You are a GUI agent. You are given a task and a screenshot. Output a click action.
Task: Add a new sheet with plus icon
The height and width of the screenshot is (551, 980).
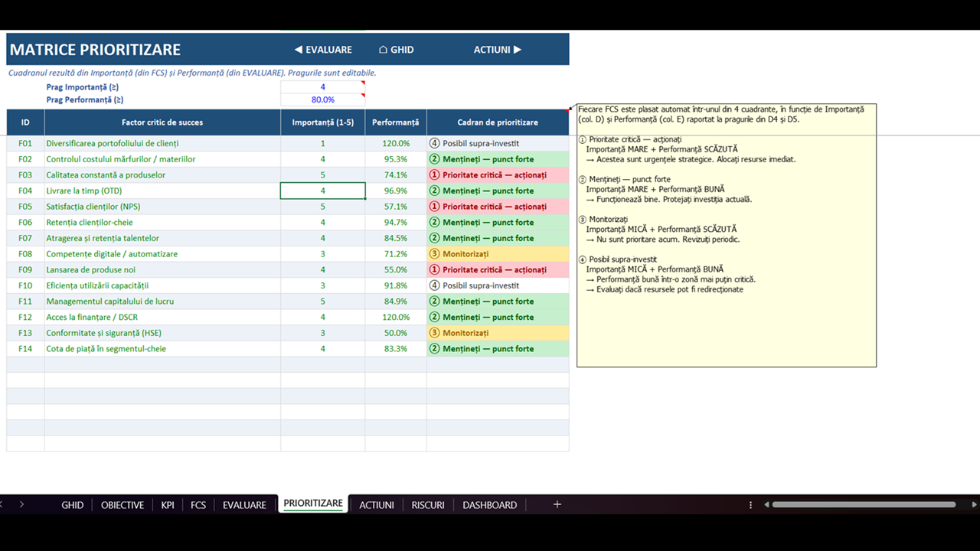pos(557,504)
